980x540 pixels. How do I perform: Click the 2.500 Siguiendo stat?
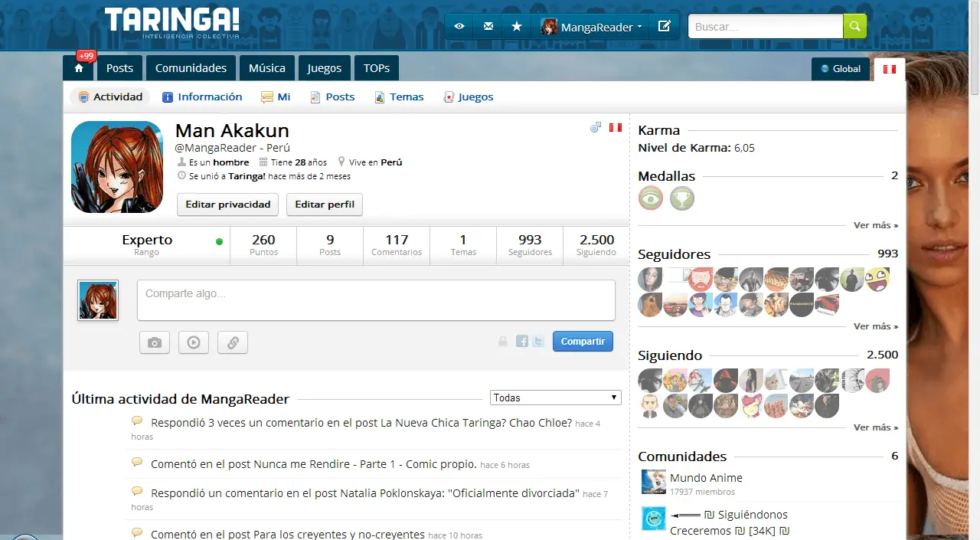tap(596, 246)
